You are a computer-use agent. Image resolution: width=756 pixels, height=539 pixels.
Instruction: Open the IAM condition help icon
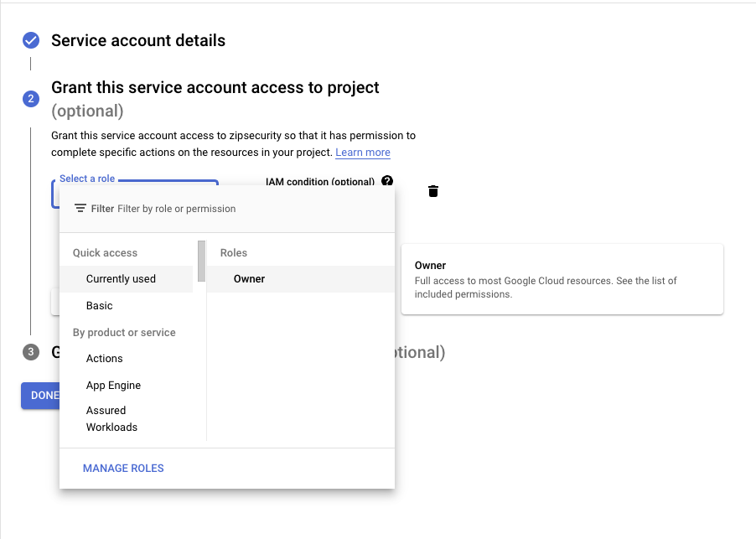tap(387, 181)
